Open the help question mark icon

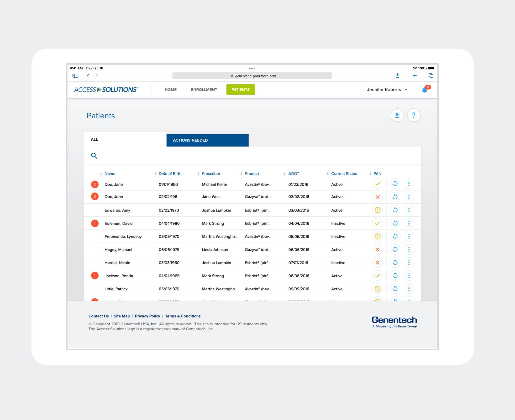(414, 115)
